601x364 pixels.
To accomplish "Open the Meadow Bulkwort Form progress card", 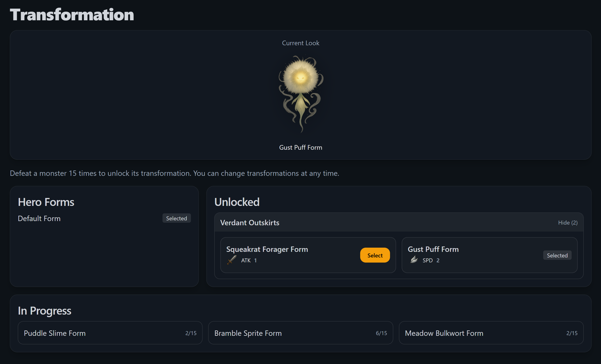I will (x=491, y=333).
